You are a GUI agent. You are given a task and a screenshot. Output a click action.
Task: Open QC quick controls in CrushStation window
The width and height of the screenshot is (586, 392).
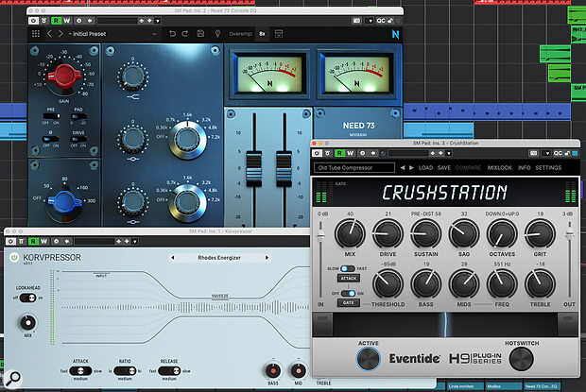558,153
